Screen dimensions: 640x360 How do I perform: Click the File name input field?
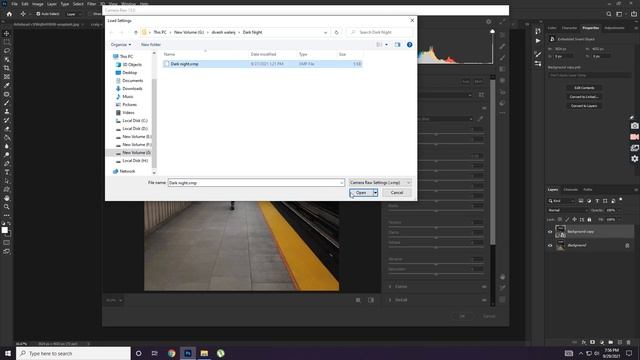256,183
